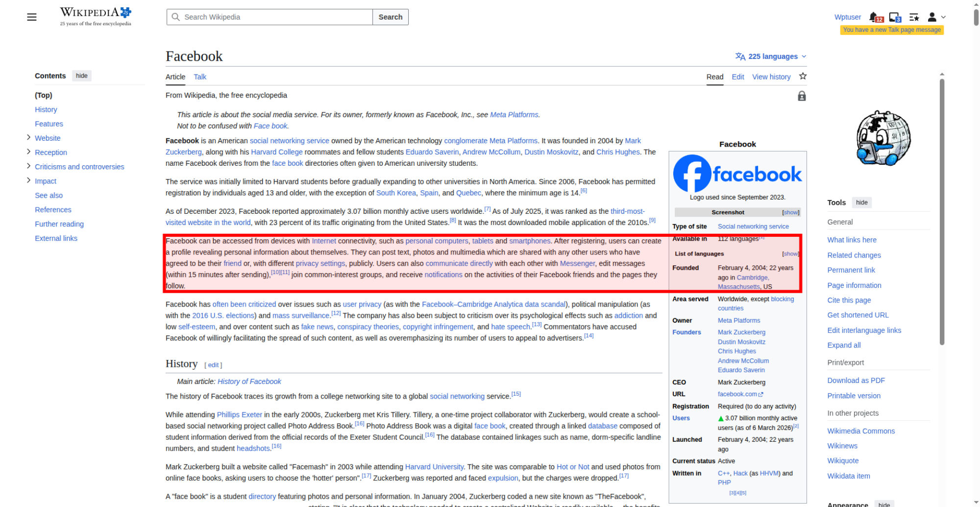Switch to the Talk tab
The width and height of the screenshot is (980, 507).
[200, 77]
